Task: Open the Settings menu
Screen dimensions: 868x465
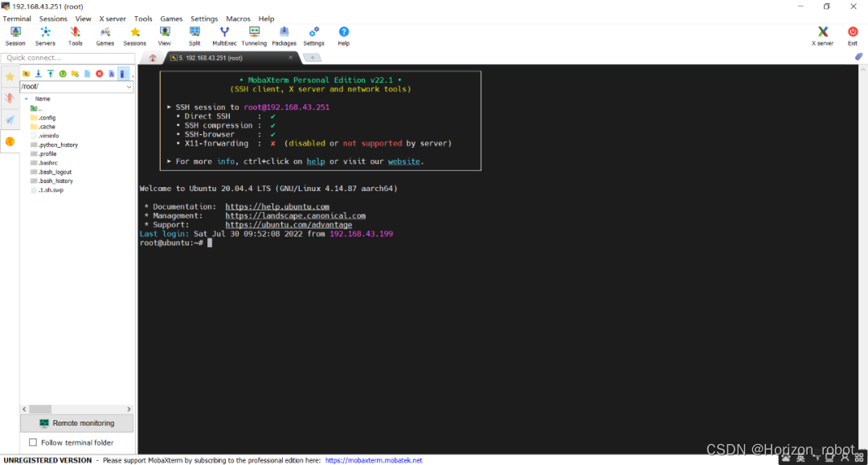Action: (x=204, y=18)
